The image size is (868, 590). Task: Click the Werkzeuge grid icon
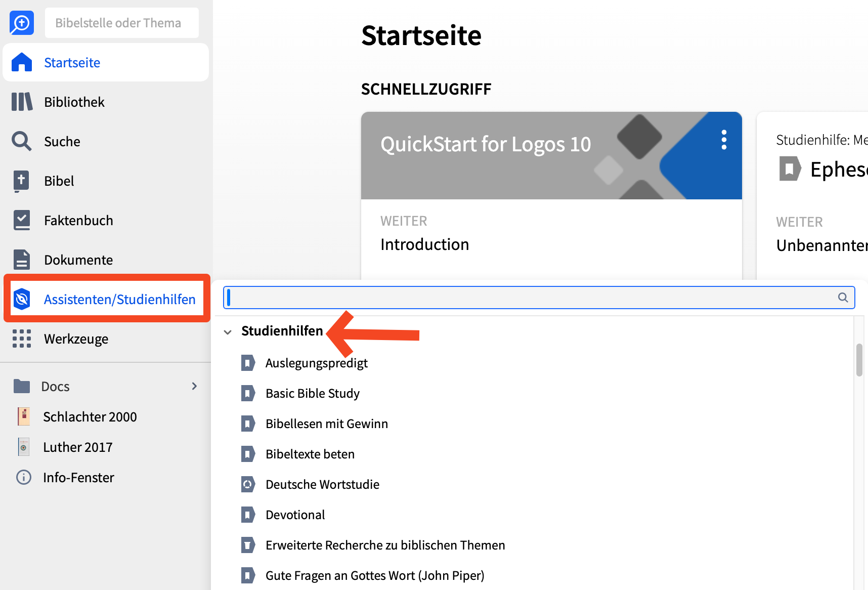[x=22, y=339]
